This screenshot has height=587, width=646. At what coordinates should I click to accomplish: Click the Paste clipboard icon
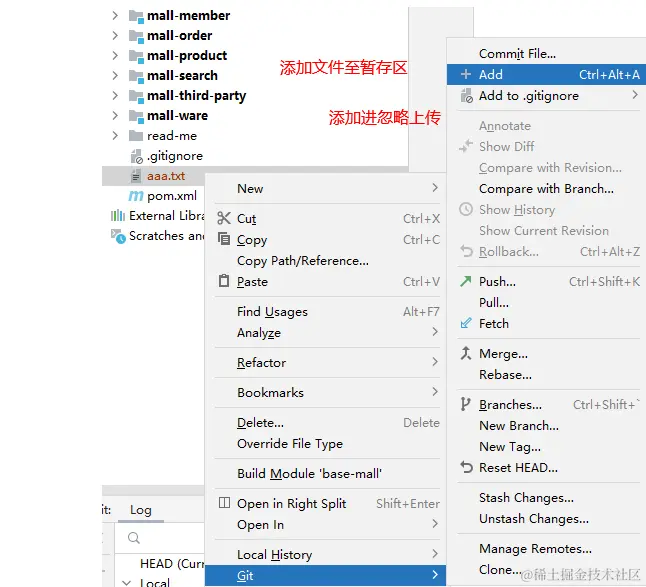(x=224, y=281)
